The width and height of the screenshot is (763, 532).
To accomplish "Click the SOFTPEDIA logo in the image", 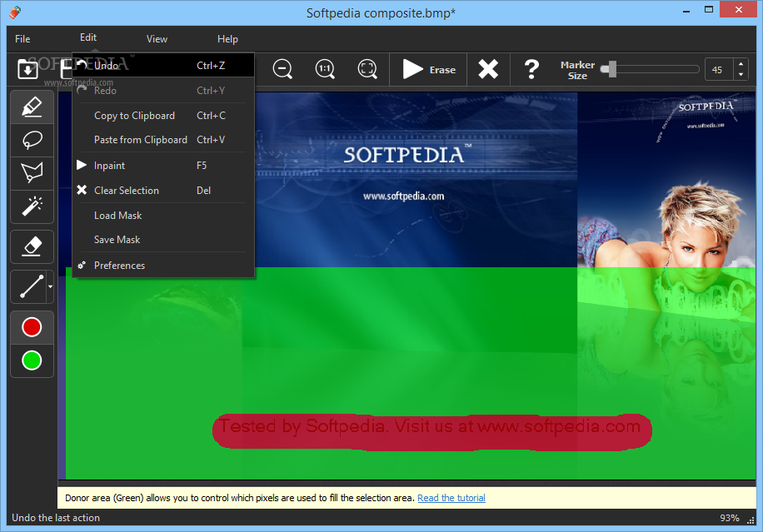I will [408, 155].
